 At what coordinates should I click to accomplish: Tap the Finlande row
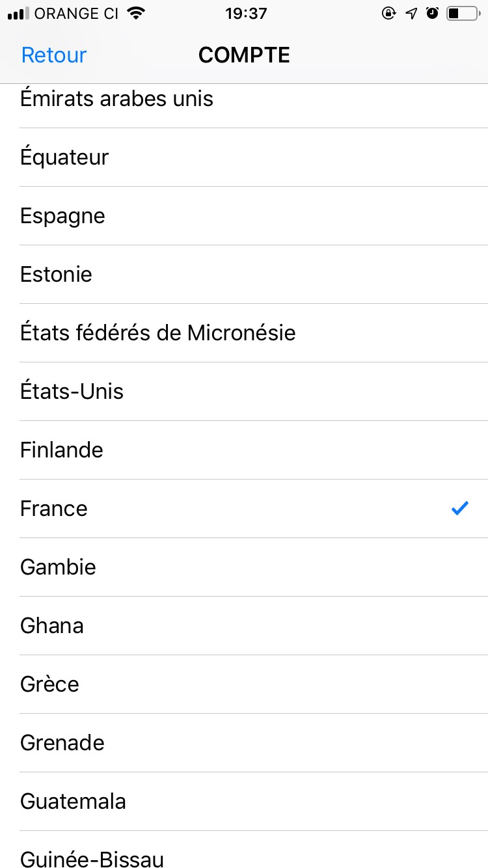[x=62, y=450]
